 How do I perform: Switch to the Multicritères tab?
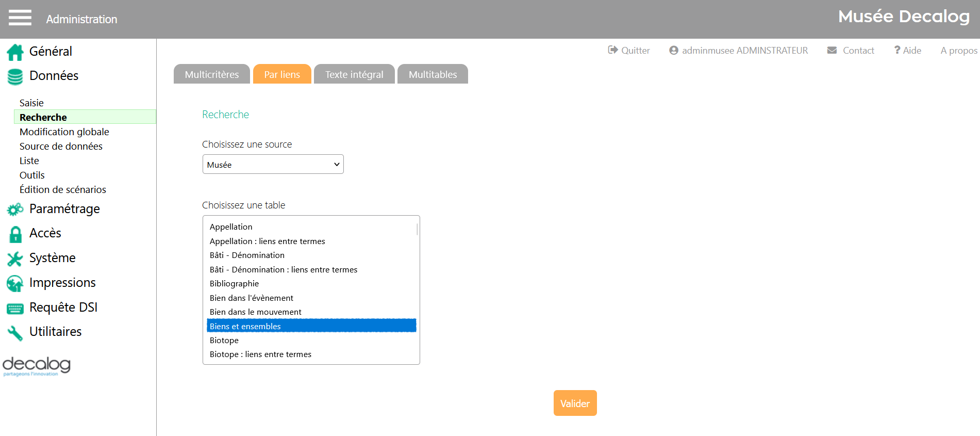click(211, 74)
